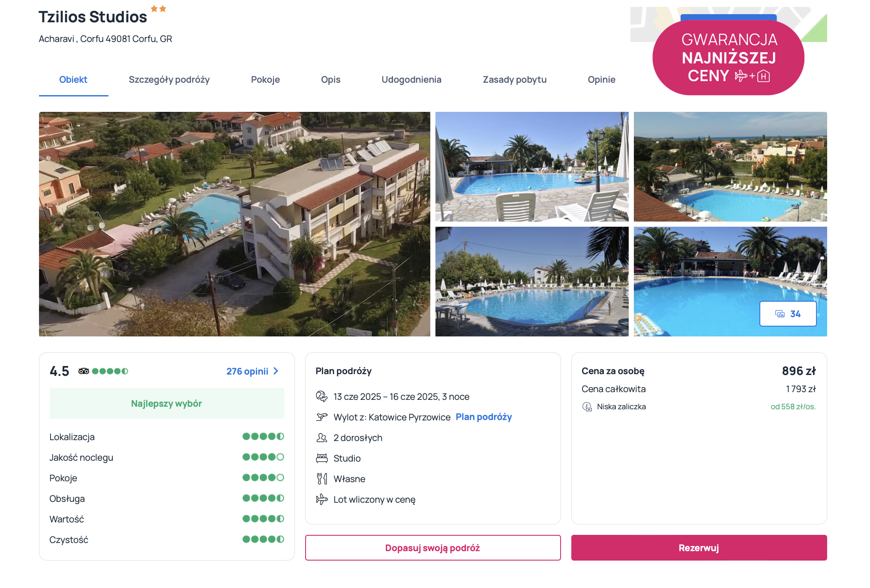
Task: Click the flight included airplane icon
Action: (321, 499)
